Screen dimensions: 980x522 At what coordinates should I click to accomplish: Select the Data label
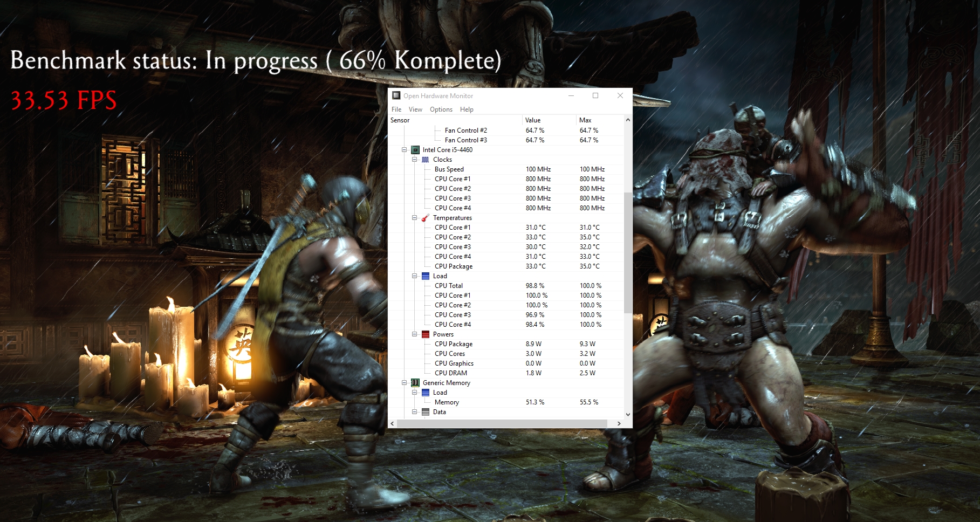(440, 412)
